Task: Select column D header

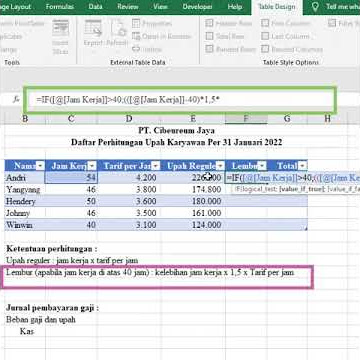Action: pyautogui.click(x=129, y=119)
